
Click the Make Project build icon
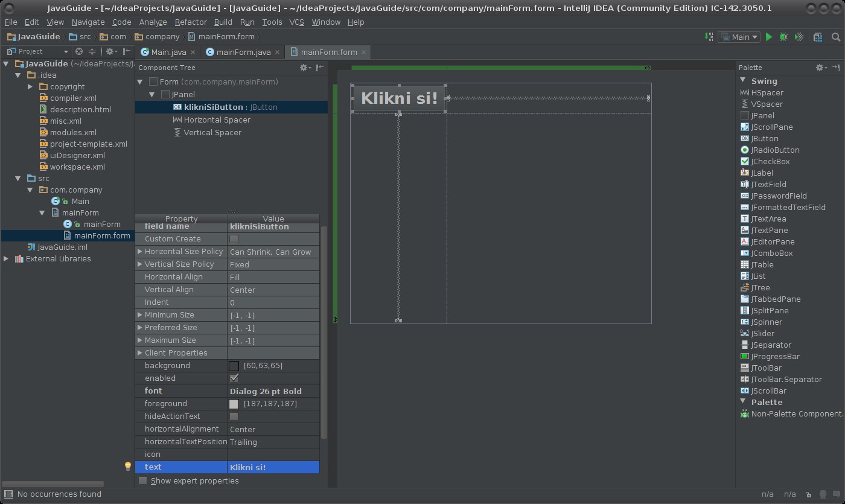tap(709, 37)
